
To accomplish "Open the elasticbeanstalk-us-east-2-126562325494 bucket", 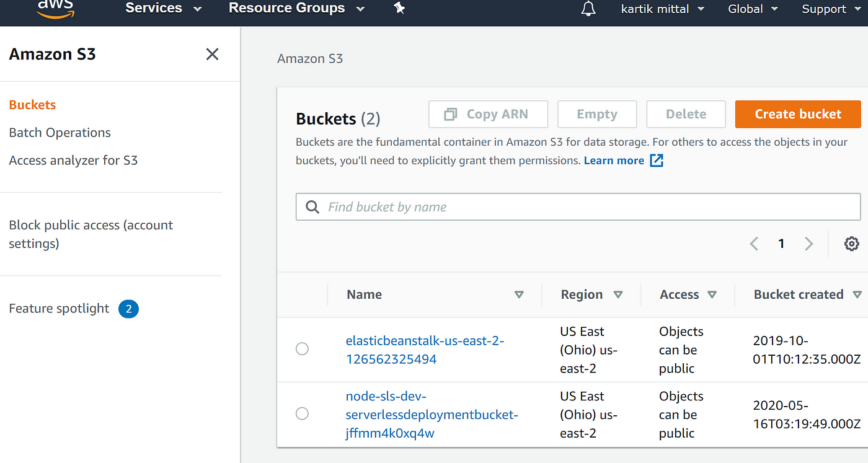I will (x=425, y=350).
